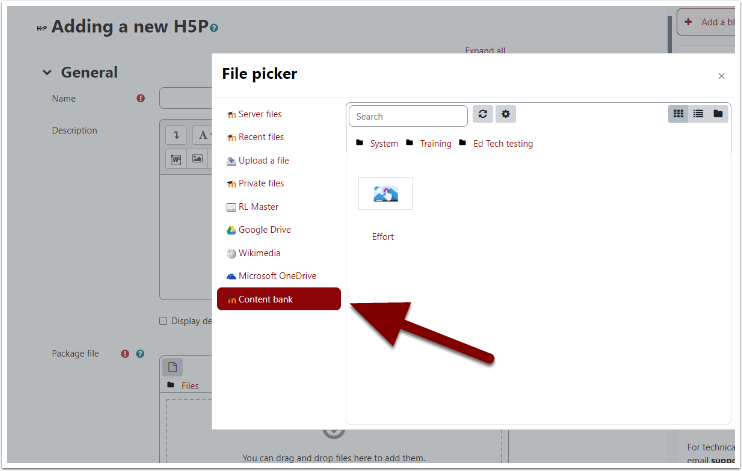Choose Upload a file option

point(263,160)
